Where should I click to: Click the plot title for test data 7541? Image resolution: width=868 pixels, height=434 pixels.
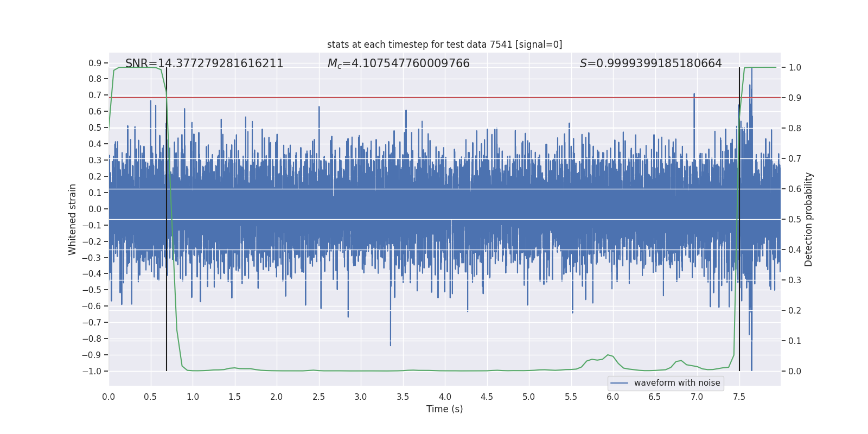click(x=444, y=44)
